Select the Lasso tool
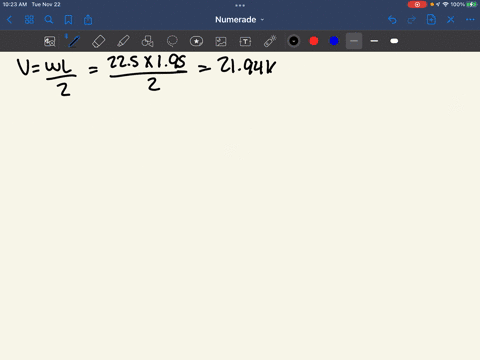The height and width of the screenshot is (360, 480). [172, 41]
